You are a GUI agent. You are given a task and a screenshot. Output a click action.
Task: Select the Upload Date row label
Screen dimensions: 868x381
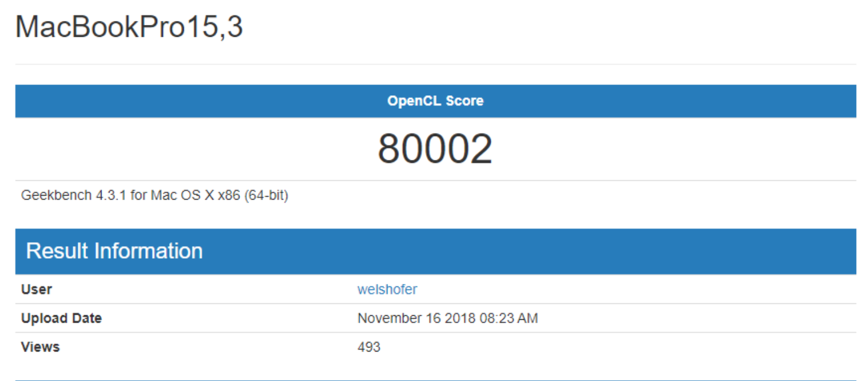(x=61, y=318)
